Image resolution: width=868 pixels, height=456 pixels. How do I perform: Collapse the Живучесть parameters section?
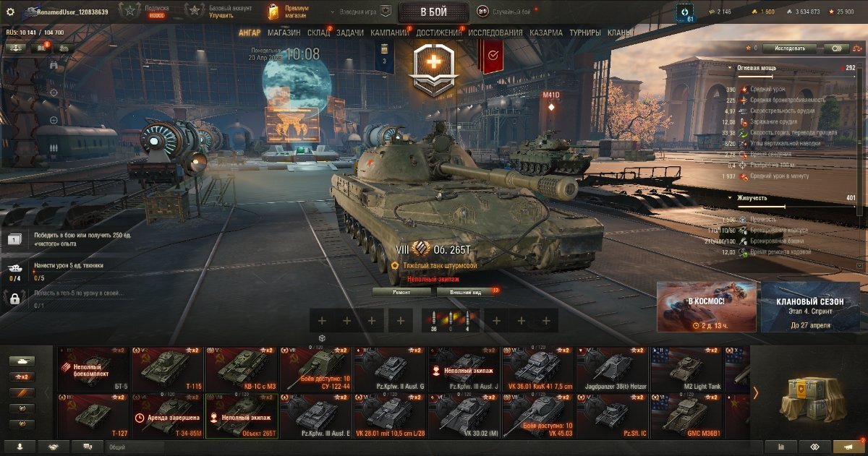coord(730,197)
